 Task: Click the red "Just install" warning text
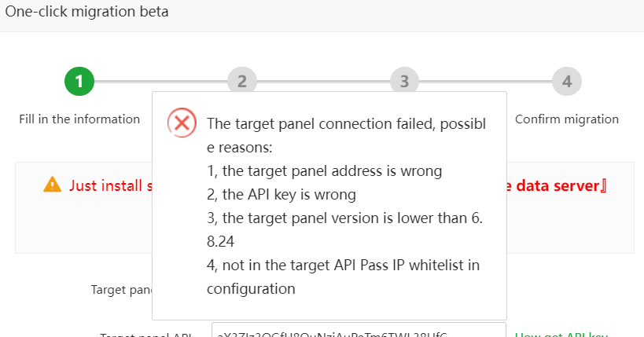point(109,185)
